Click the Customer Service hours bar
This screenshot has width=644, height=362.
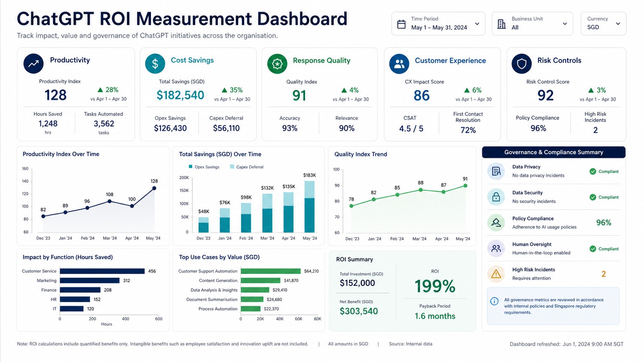point(102,271)
